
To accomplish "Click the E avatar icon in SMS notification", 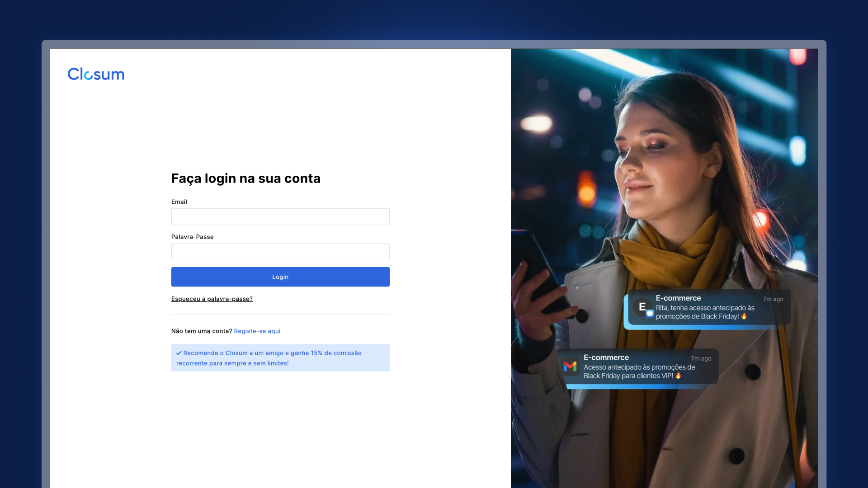I will [x=642, y=307].
